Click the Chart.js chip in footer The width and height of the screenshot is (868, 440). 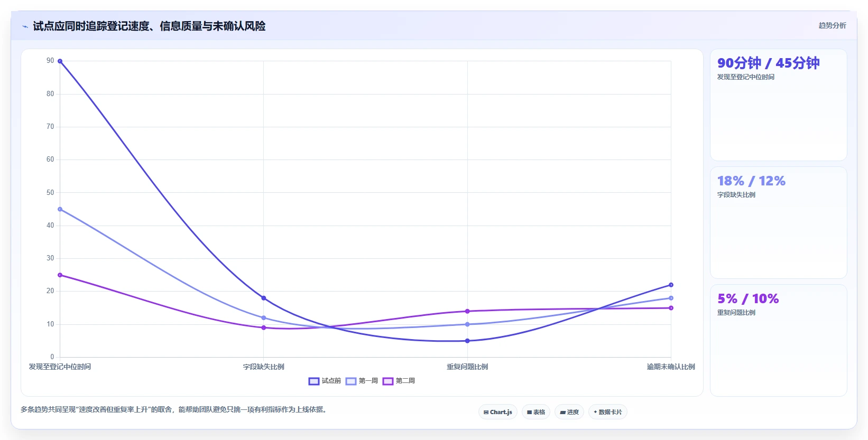pyautogui.click(x=498, y=412)
